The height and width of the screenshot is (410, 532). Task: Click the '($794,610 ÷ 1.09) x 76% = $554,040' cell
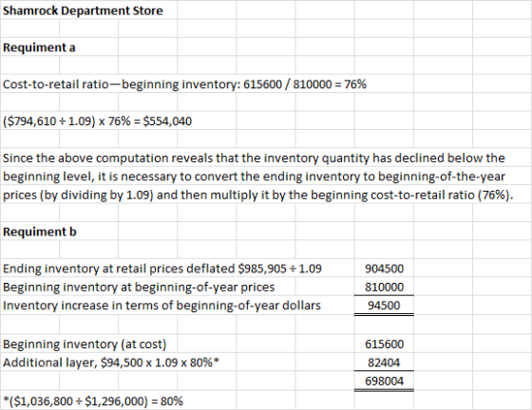point(97,121)
